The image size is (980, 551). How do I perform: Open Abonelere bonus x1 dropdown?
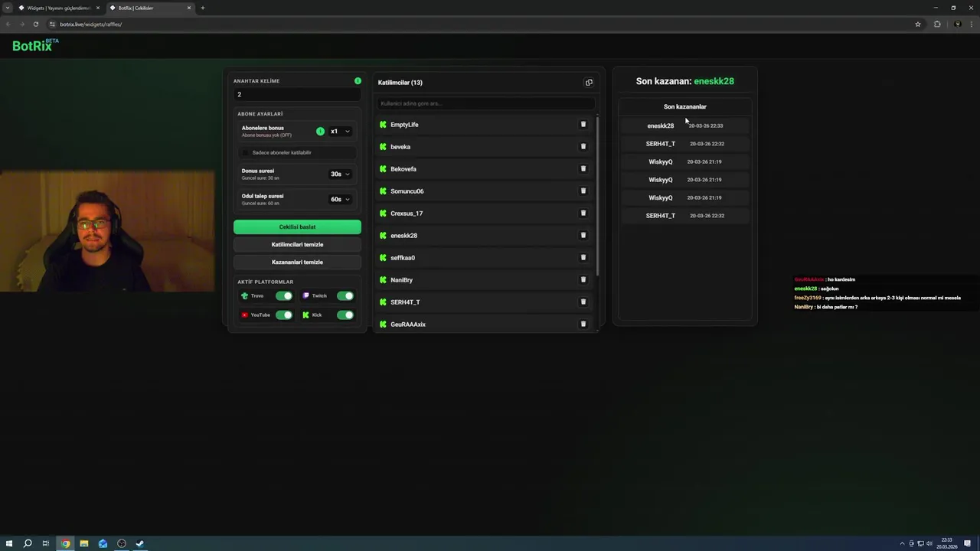coord(340,131)
